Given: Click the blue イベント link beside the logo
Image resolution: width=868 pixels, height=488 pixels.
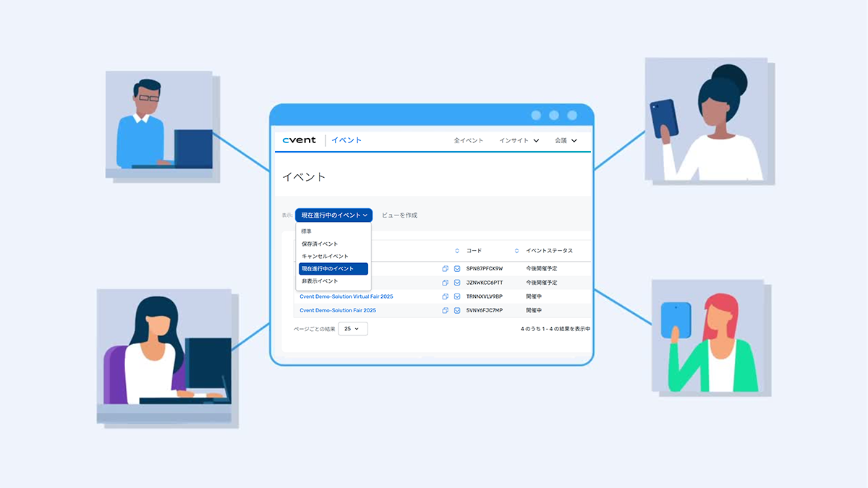Looking at the screenshot, I should [346, 140].
